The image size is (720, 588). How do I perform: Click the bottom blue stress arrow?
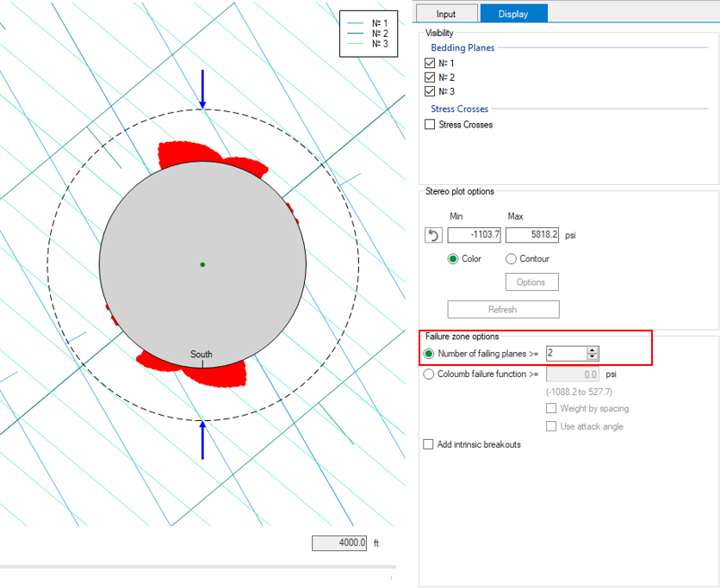coord(202,439)
